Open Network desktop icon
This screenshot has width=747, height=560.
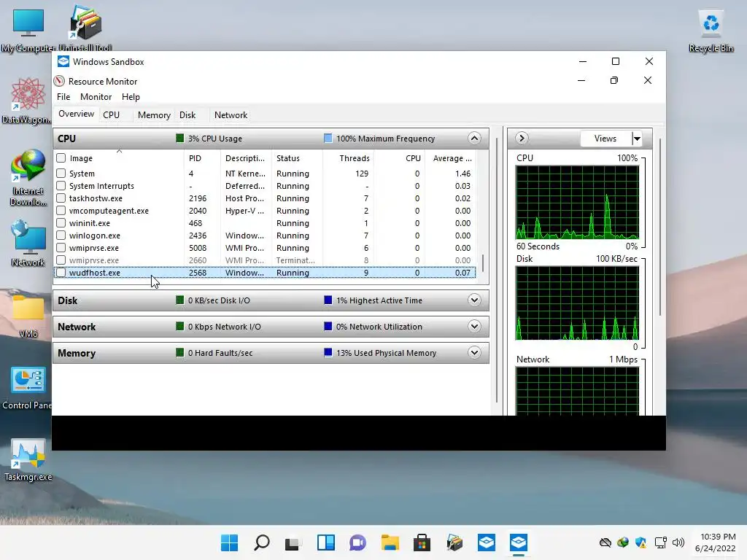click(28, 244)
